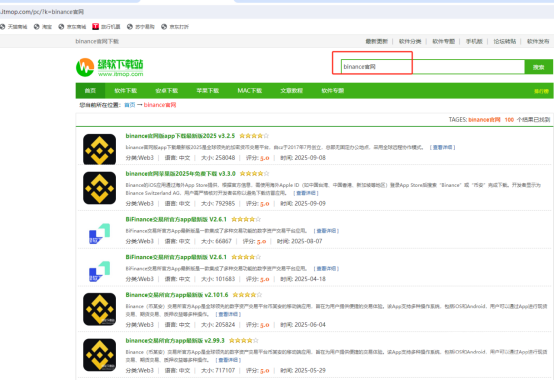The image size is (554, 381).
Task: Switch to the MAC下载 navigation tab
Action: click(x=249, y=90)
